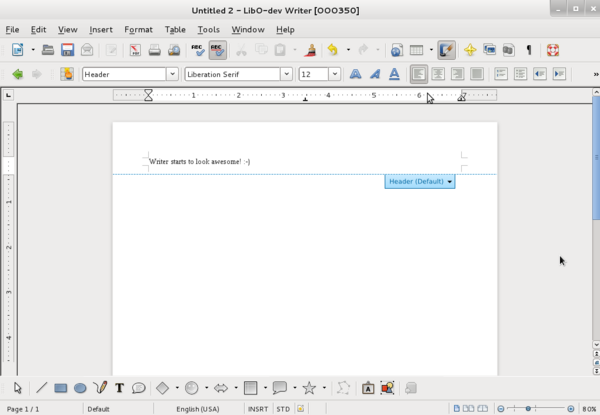The height and width of the screenshot is (415, 600).
Task: Open the font size 12 dropdown
Action: pyautogui.click(x=334, y=74)
